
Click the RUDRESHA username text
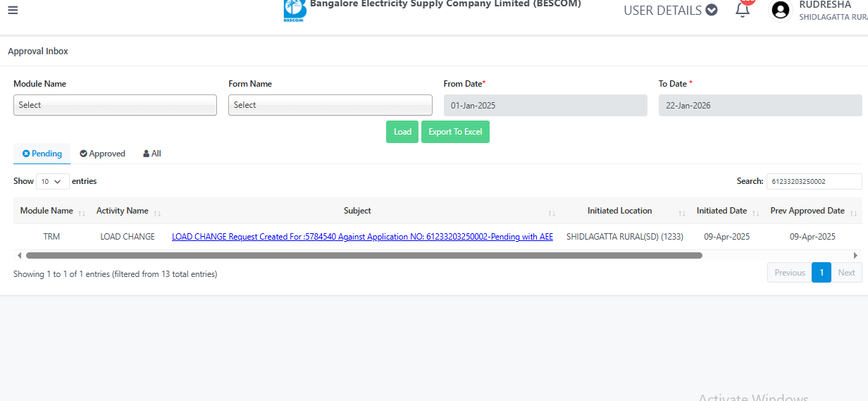[825, 4]
